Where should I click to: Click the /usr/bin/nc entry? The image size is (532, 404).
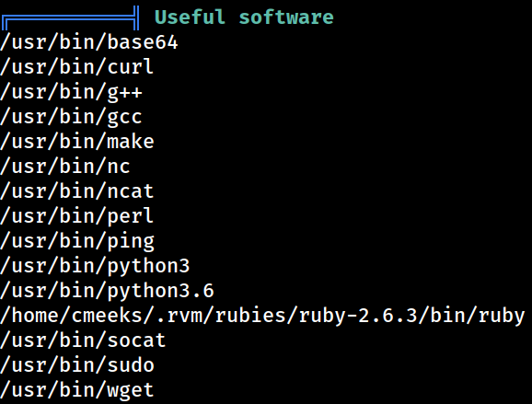[x=65, y=167]
